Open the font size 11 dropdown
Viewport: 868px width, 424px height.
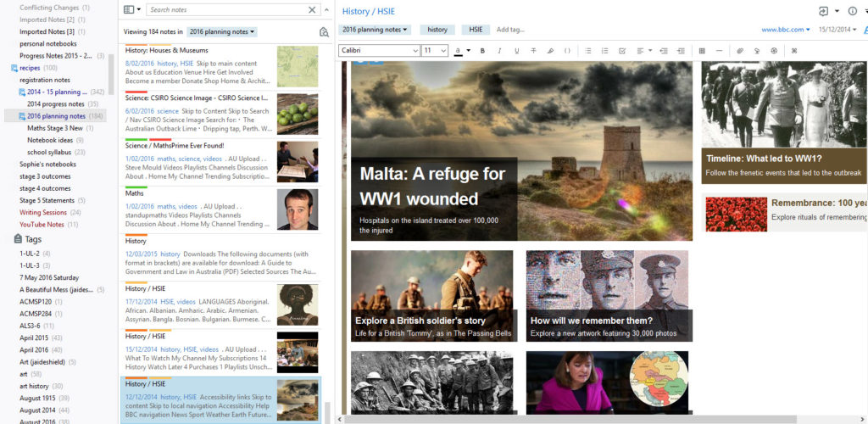coord(435,51)
